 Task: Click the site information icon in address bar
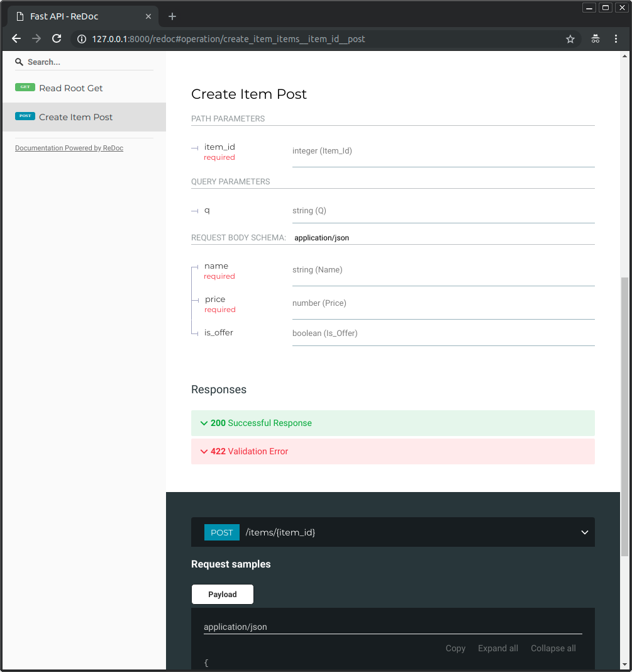click(81, 39)
